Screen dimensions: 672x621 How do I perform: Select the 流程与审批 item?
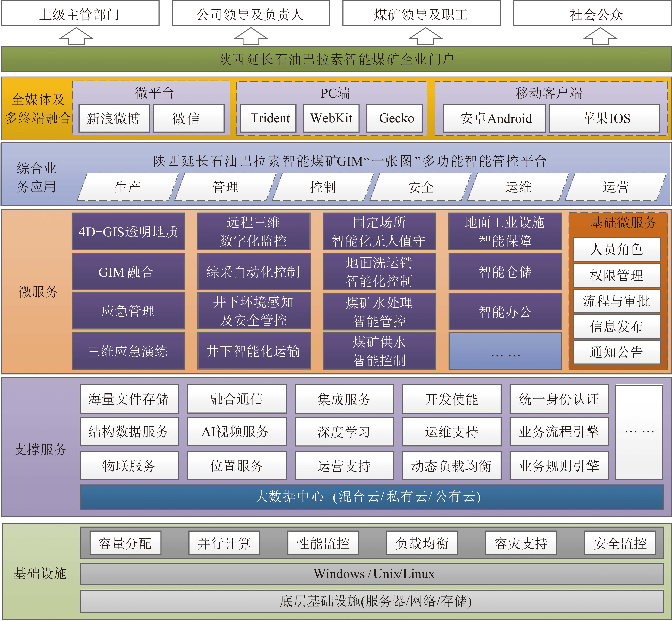pos(617,301)
